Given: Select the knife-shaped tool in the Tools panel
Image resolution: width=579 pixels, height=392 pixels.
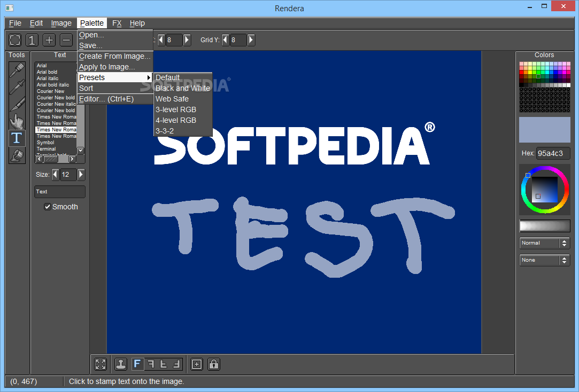Looking at the screenshot, I should pos(17,104).
